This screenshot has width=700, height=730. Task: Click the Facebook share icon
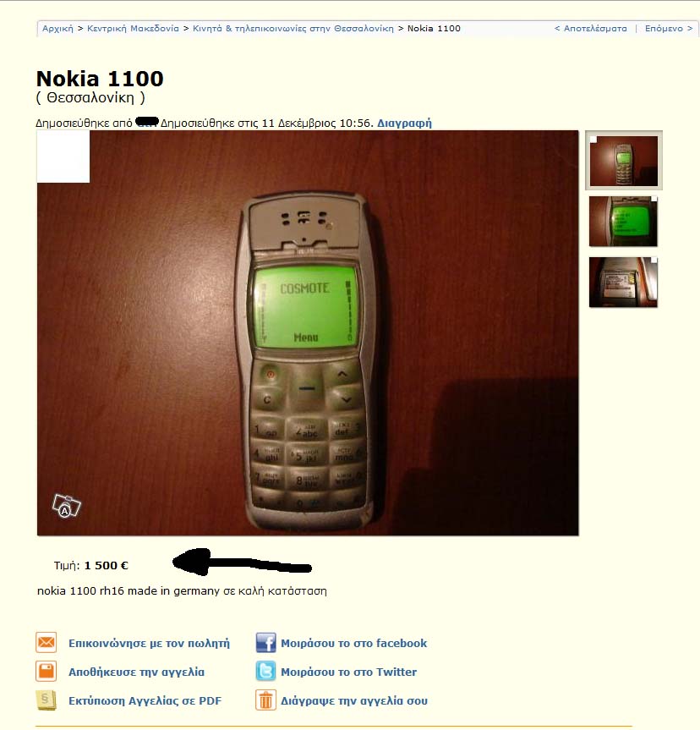point(265,643)
